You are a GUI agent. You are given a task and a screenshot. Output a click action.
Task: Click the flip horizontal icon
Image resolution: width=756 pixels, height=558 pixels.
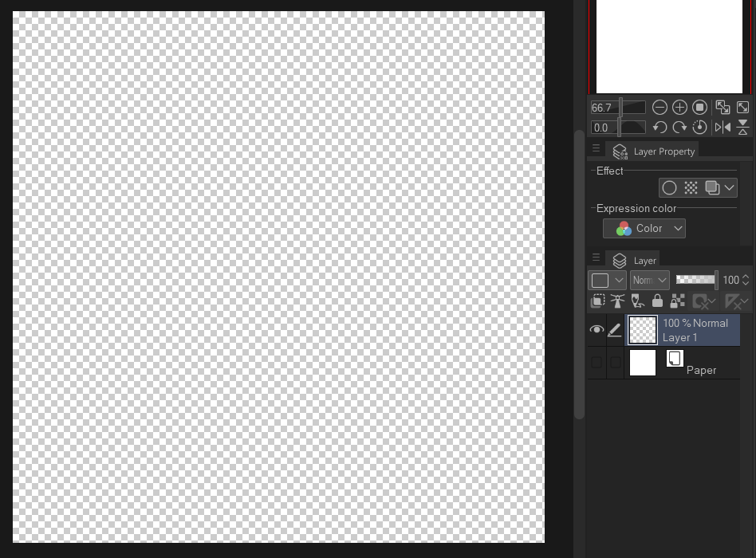(723, 128)
